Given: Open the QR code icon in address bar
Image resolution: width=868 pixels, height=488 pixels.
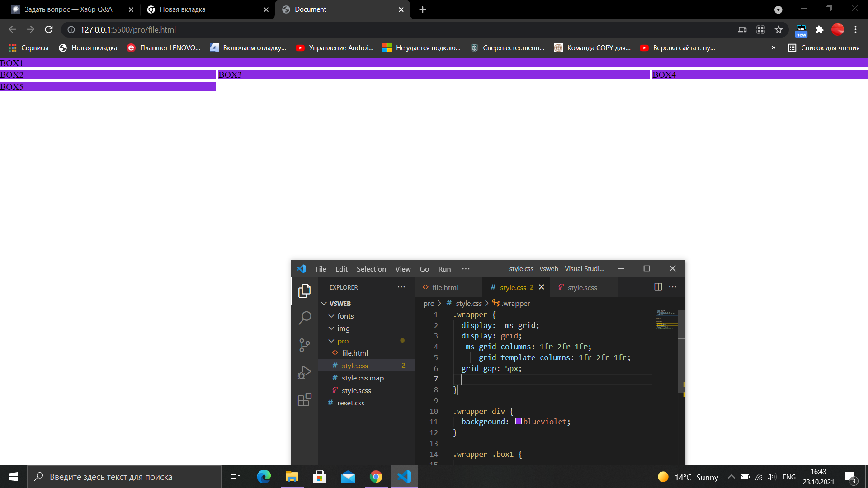Looking at the screenshot, I should [x=760, y=29].
